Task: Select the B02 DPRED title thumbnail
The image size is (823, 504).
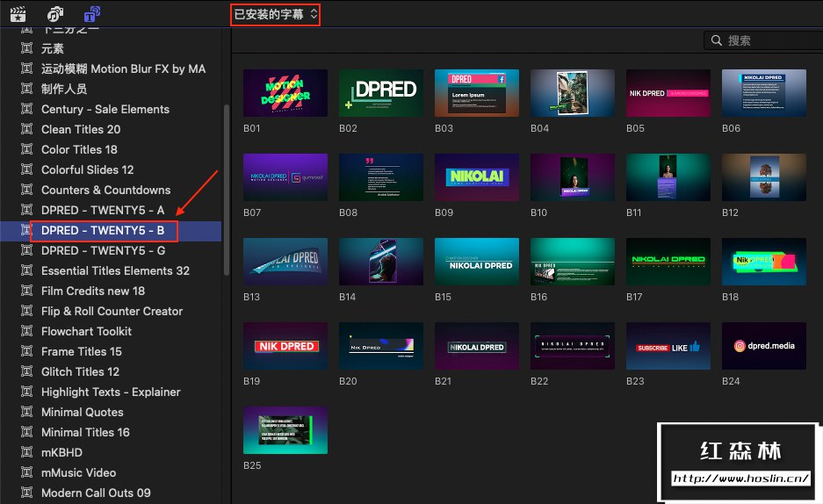Action: point(381,93)
